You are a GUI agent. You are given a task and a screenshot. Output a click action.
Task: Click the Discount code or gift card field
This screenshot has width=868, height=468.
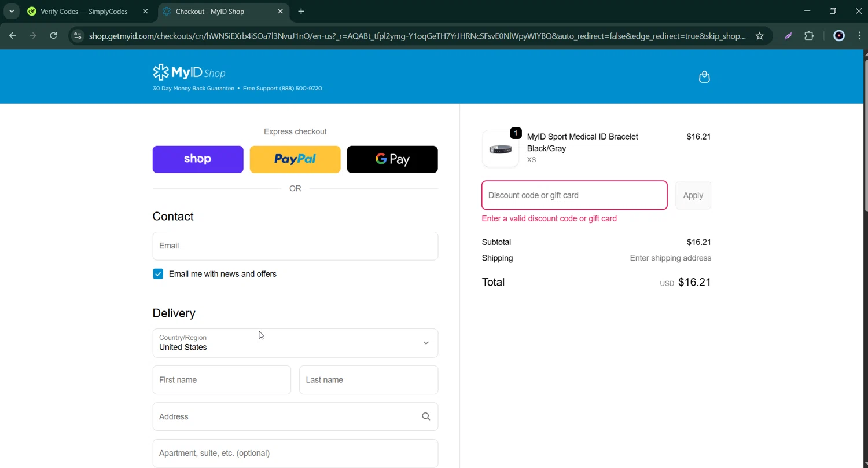(575, 195)
